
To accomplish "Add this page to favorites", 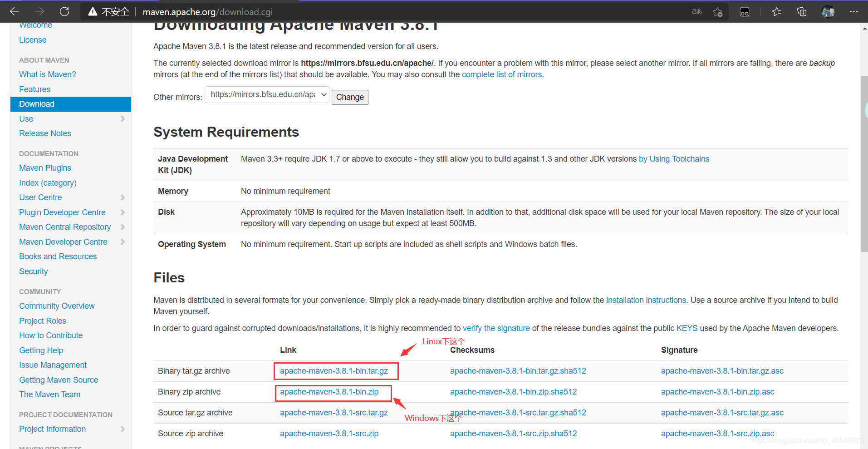I will click(717, 12).
